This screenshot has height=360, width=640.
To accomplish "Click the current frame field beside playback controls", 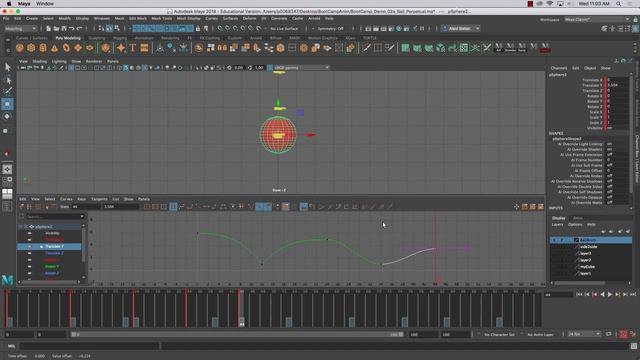I will click(x=558, y=294).
